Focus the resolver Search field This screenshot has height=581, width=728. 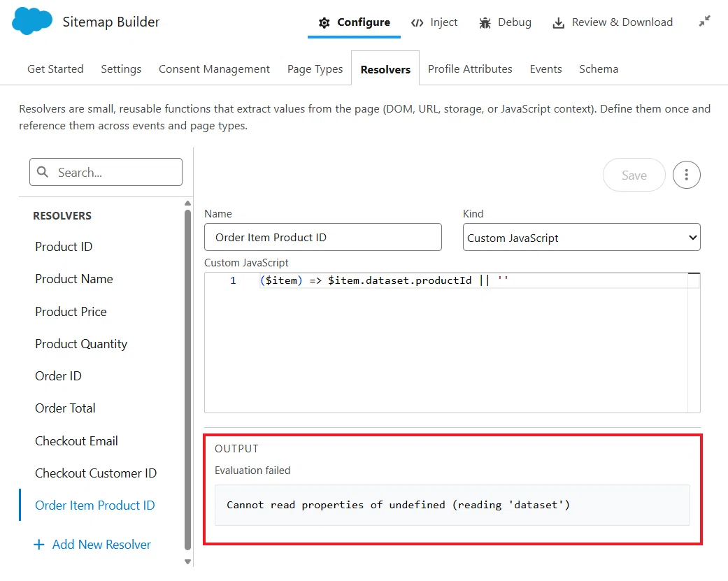106,172
